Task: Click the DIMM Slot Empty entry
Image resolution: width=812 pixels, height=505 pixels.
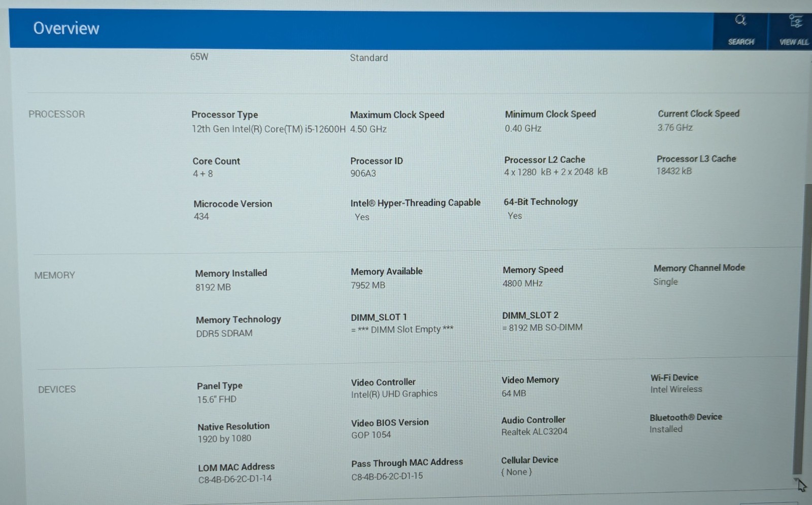Action: tap(402, 329)
